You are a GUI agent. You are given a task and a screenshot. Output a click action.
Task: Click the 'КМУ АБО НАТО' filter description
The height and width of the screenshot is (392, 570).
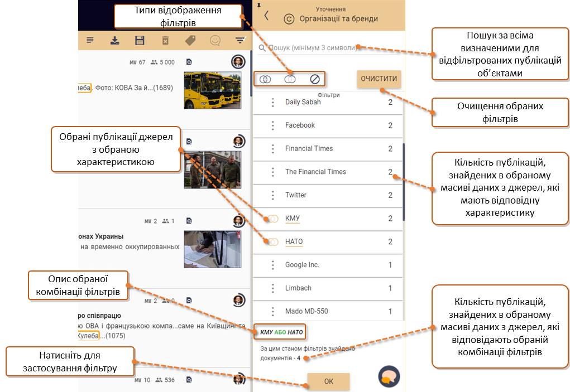pyautogui.click(x=281, y=332)
